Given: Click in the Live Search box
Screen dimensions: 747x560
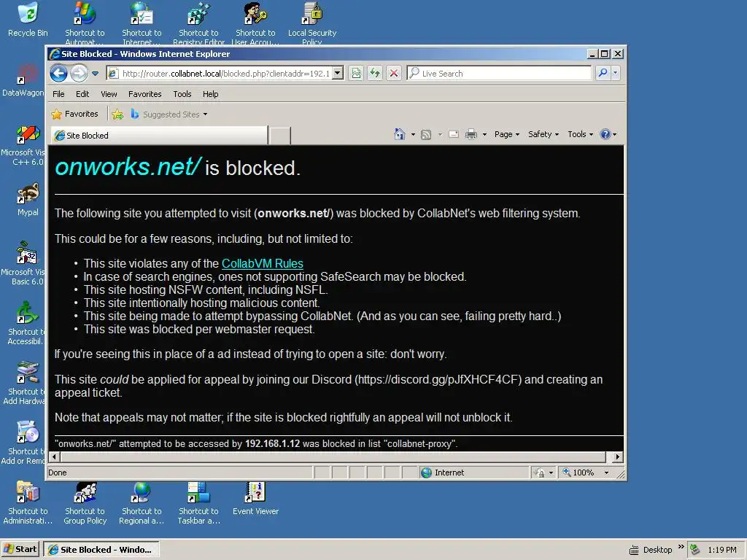Looking at the screenshot, I should pos(499,74).
